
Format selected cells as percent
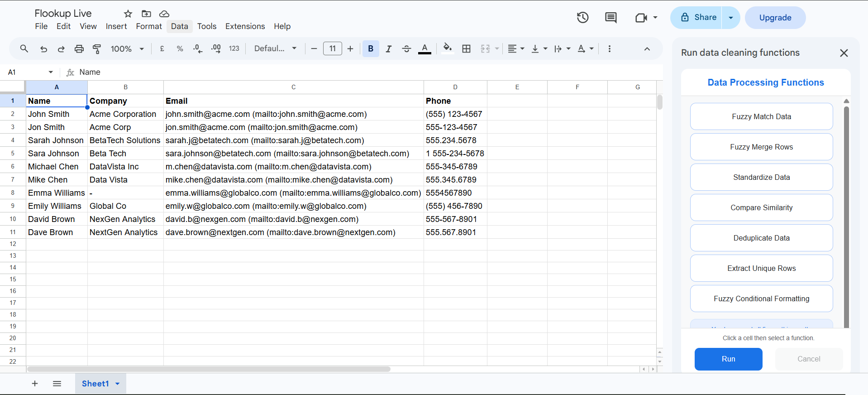click(x=180, y=48)
